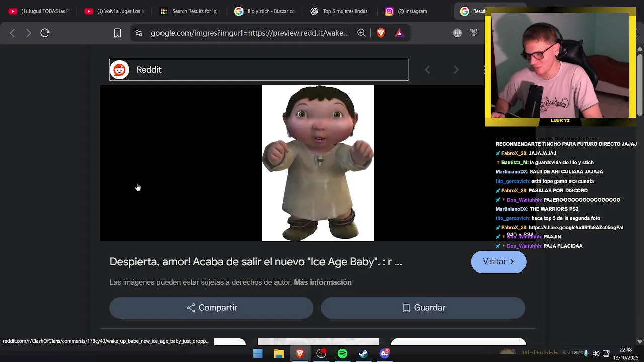Click chat message 'THE WARRIORS PS2'
The image size is (644, 362).
554,209
